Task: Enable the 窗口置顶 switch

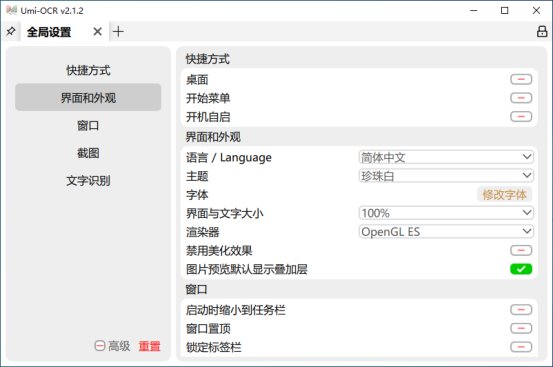Action: (521, 328)
